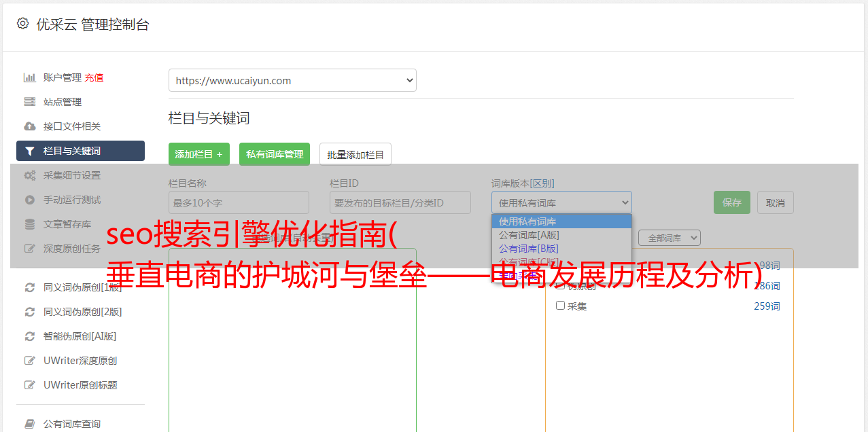Expand the 词库版本 dropdown

tap(561, 202)
